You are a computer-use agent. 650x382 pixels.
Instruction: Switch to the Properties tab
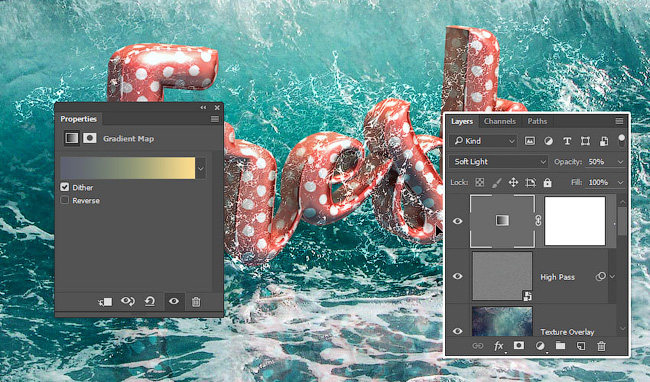point(78,119)
